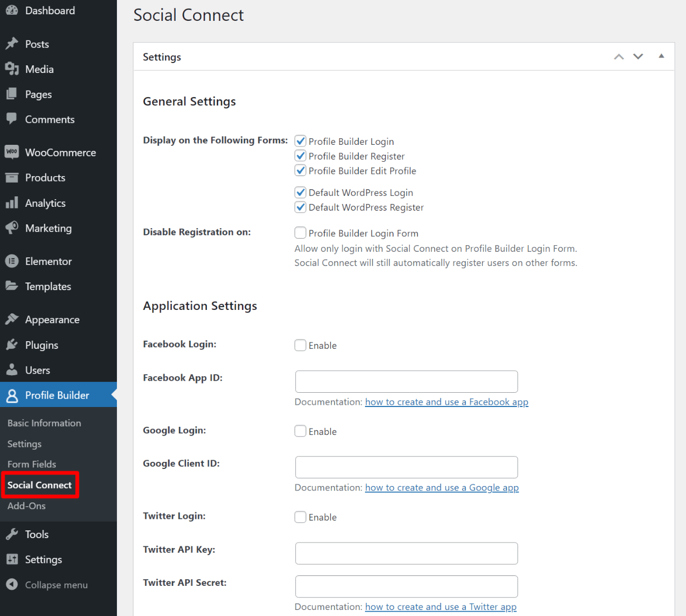Click the Appearance paintbrush icon
Viewport: 686px width, 616px height.
[x=12, y=319]
